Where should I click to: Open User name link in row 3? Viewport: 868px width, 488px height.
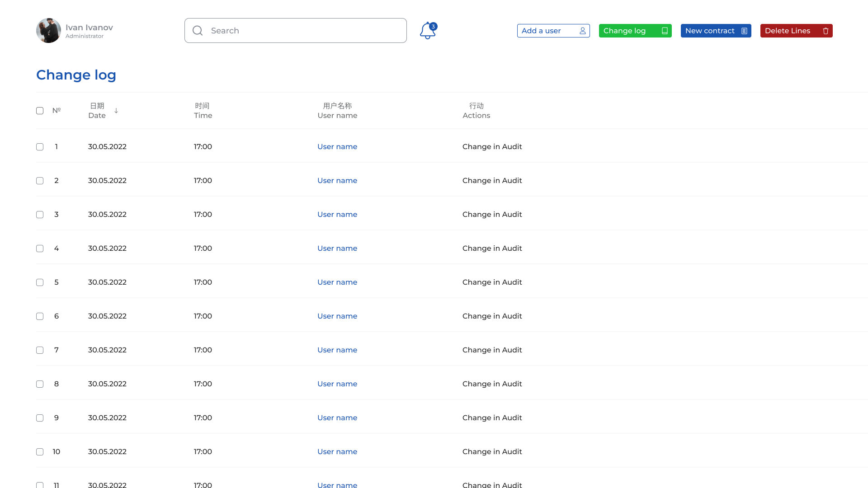point(337,214)
